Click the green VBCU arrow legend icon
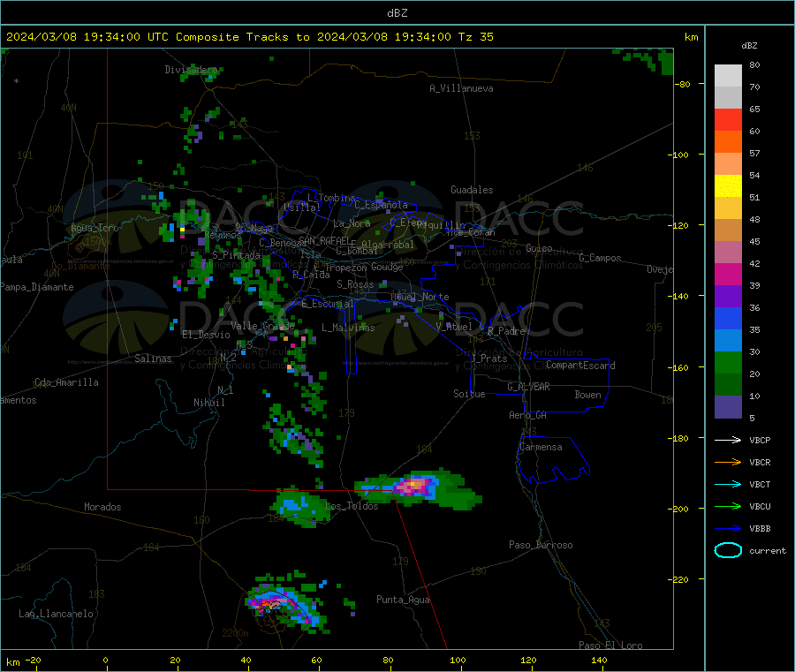795x672 pixels. pyautogui.click(x=728, y=506)
